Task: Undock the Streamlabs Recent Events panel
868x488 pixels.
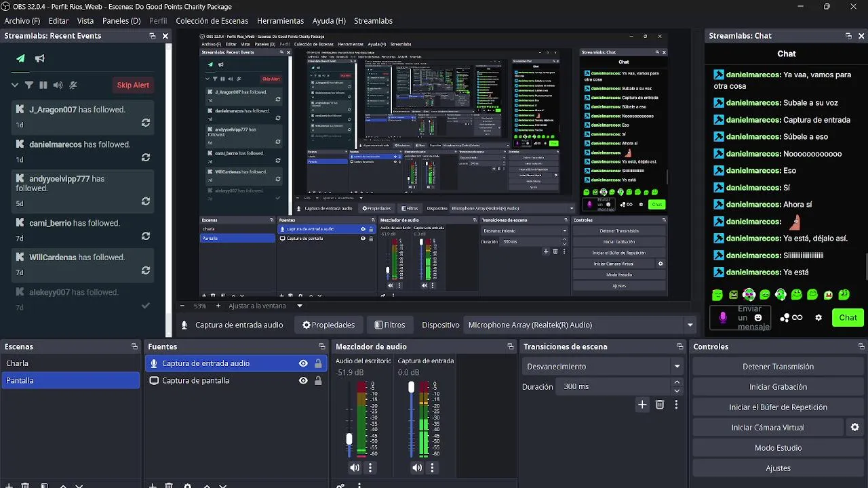Action: coord(153,36)
